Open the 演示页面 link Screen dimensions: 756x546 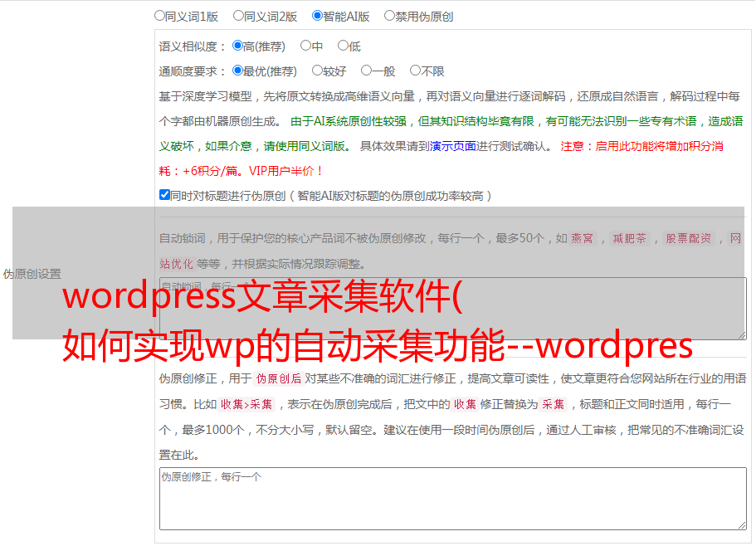[453, 146]
